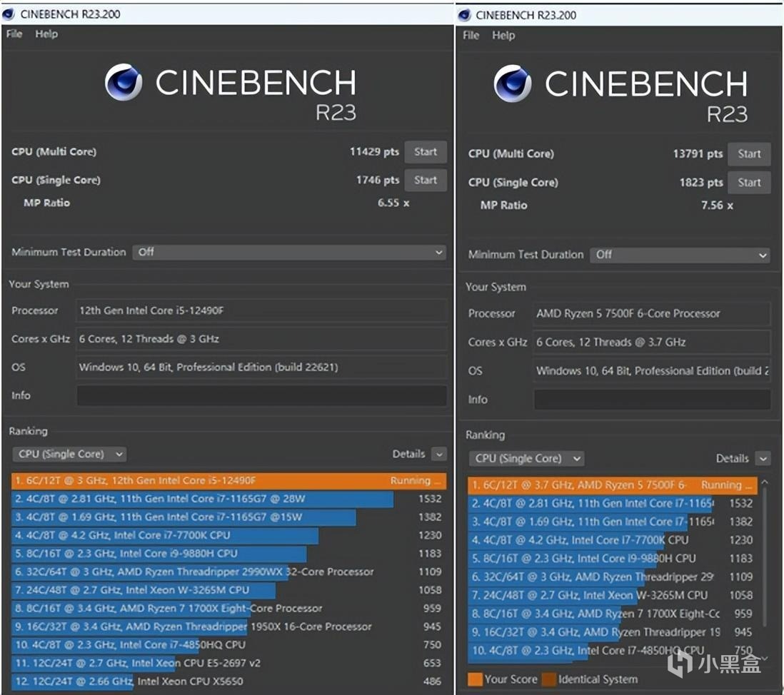
Task: Click Identical System legend swatch
Action: [x=549, y=679]
